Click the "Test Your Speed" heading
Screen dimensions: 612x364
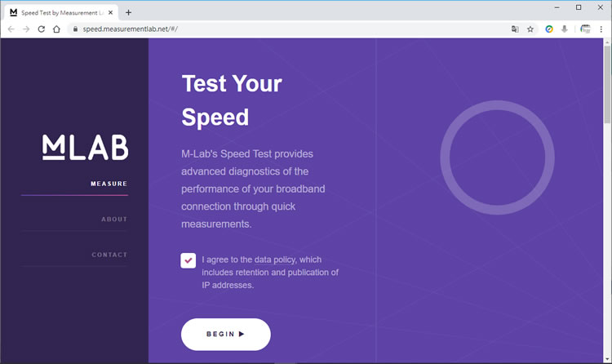click(x=232, y=100)
